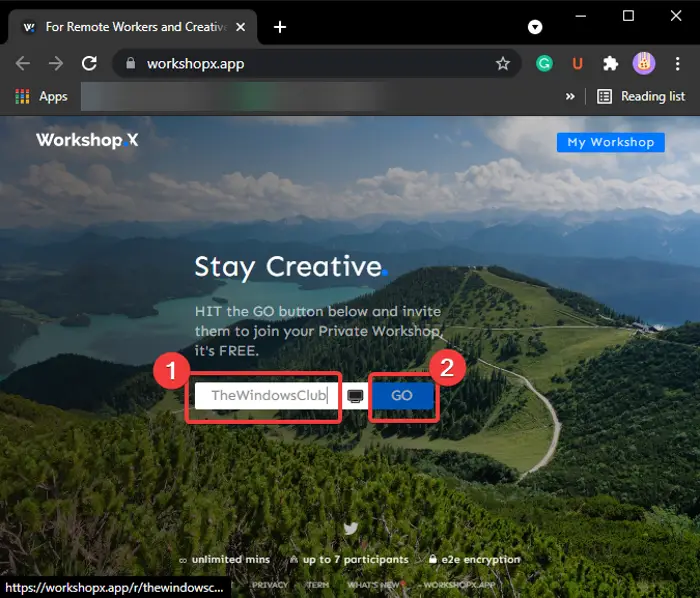
Task: Click the 'up to 7 participants' text
Action: pos(355,560)
